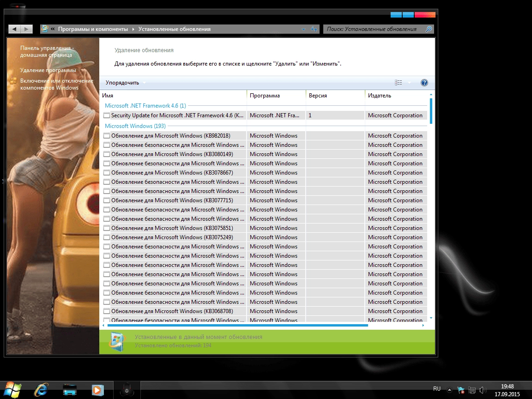Open Включение или отключение компонентов Windows
532x399 pixels.
coord(57,84)
